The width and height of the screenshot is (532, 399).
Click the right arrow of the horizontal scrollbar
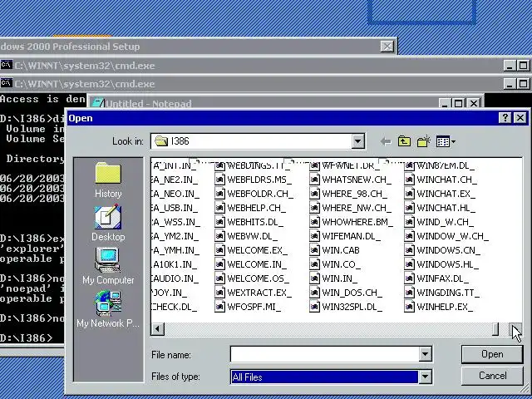point(515,329)
